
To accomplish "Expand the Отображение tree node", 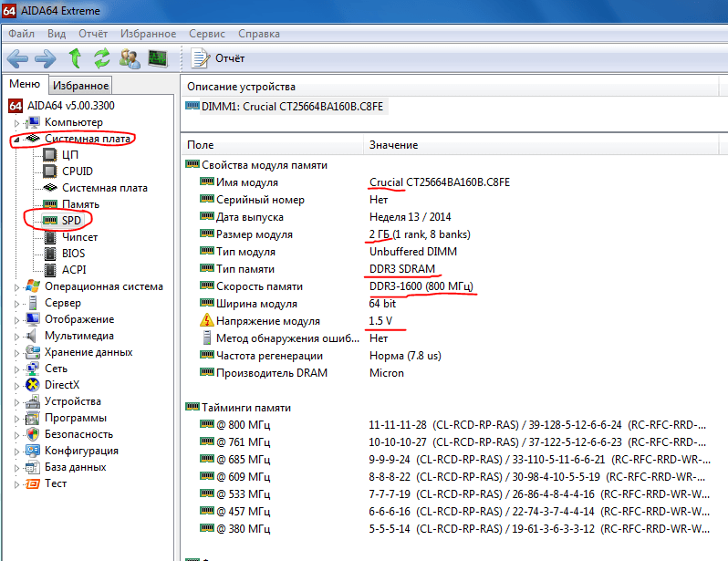I will tap(16, 320).
